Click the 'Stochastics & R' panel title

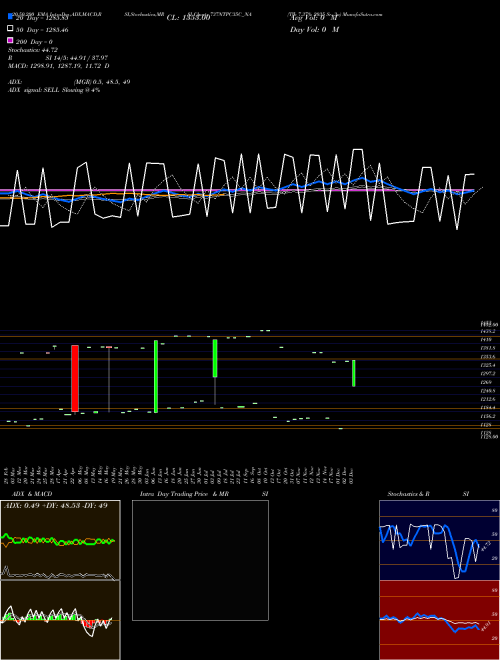[409, 494]
